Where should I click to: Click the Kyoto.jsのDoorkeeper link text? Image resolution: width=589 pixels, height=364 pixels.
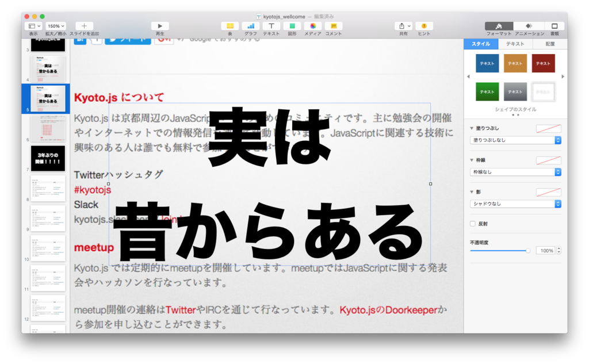[388, 310]
